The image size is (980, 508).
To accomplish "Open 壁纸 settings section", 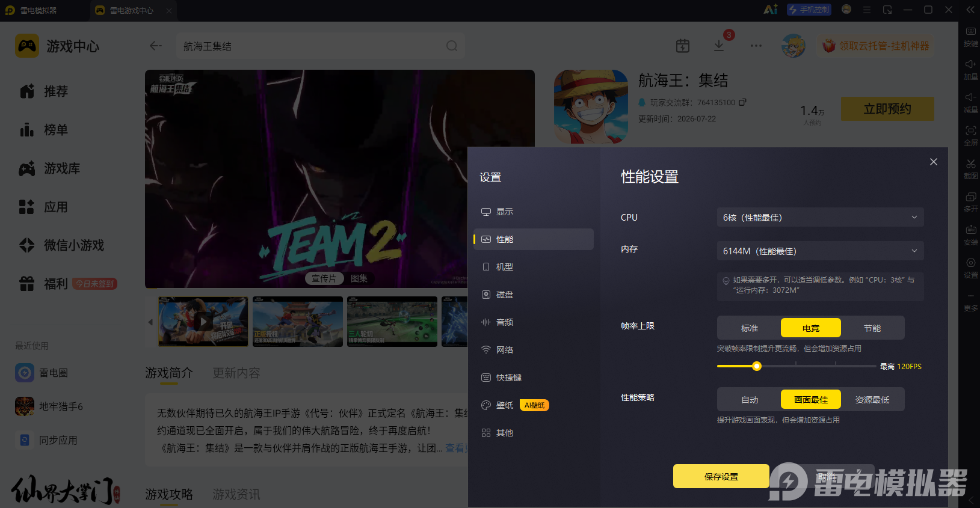I will pos(534,405).
